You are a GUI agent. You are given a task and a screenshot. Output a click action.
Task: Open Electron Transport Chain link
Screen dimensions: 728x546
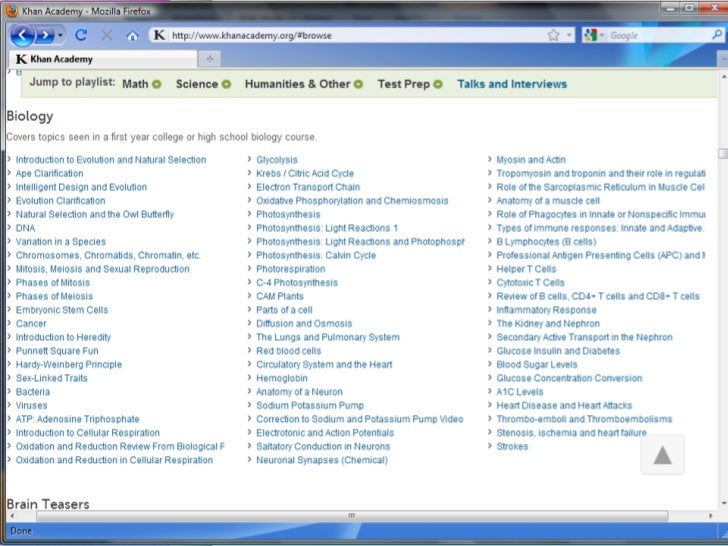(308, 187)
